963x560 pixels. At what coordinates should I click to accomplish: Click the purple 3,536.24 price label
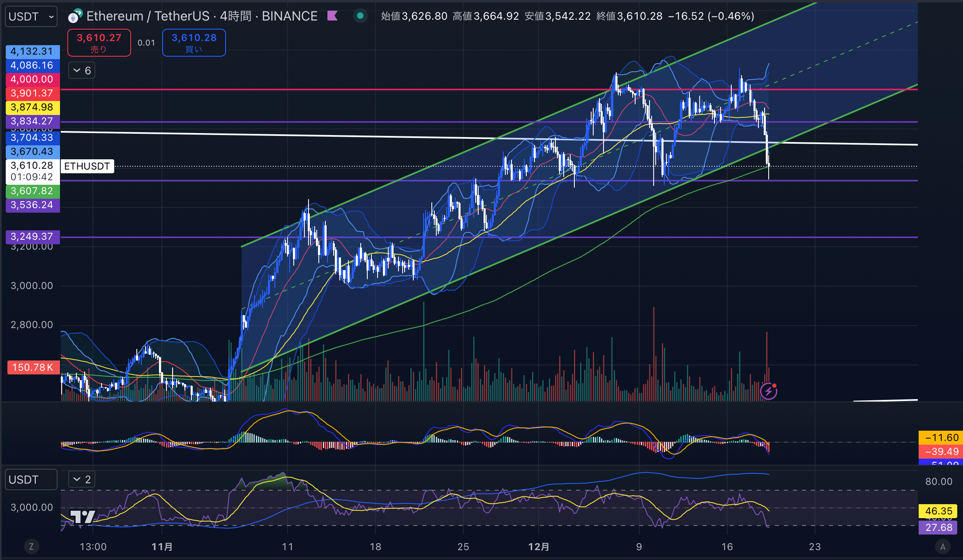[x=32, y=205]
